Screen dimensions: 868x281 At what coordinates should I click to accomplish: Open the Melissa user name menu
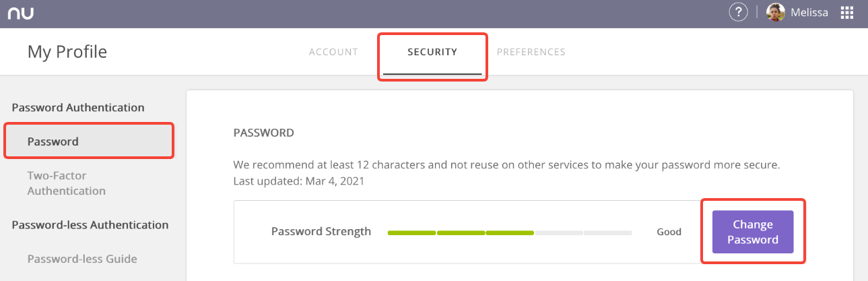click(x=809, y=13)
